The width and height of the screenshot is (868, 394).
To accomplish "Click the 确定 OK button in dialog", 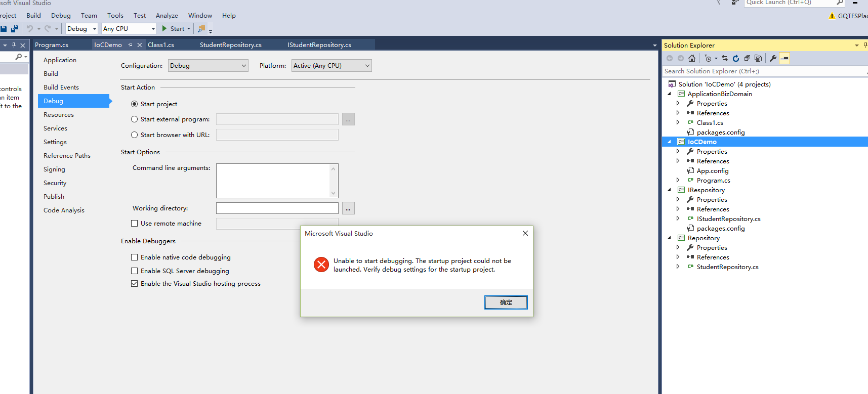I will click(506, 302).
